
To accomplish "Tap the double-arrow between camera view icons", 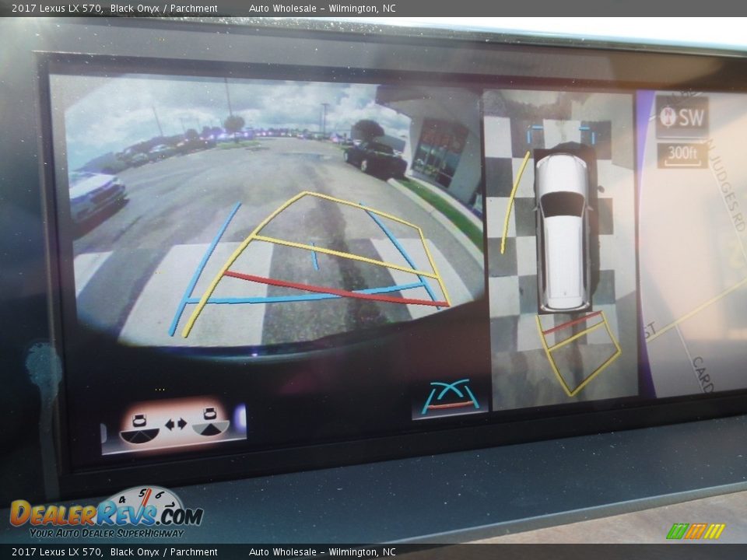I will [x=175, y=425].
